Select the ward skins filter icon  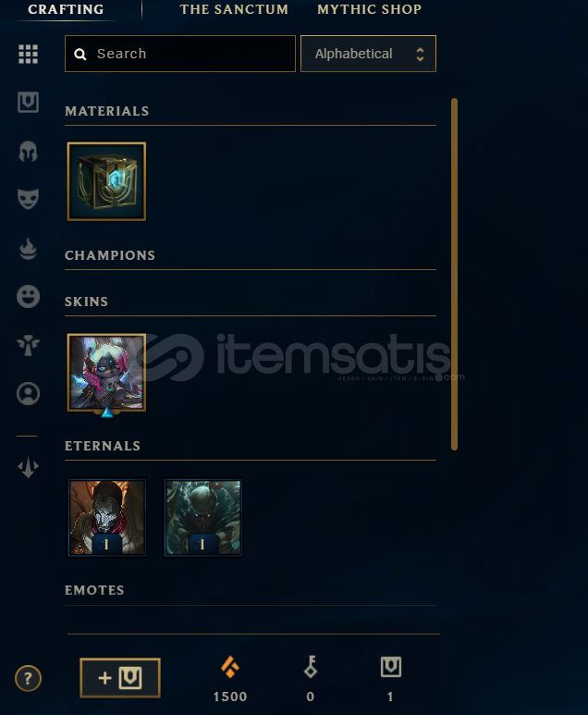28,345
